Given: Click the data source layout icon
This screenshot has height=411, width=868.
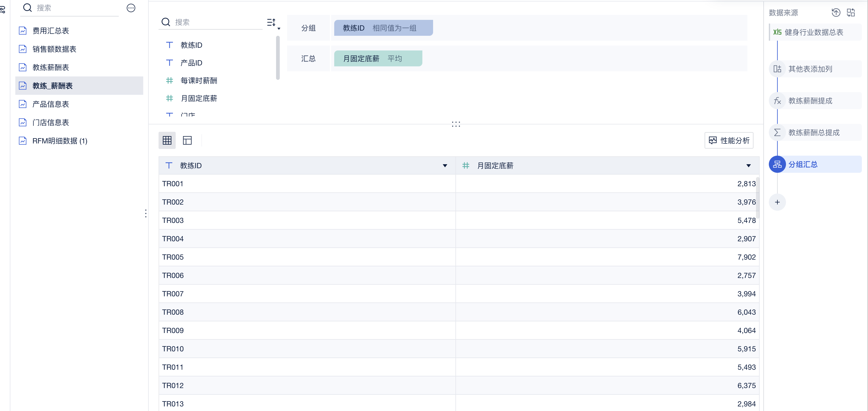Looking at the screenshot, I should click(851, 13).
